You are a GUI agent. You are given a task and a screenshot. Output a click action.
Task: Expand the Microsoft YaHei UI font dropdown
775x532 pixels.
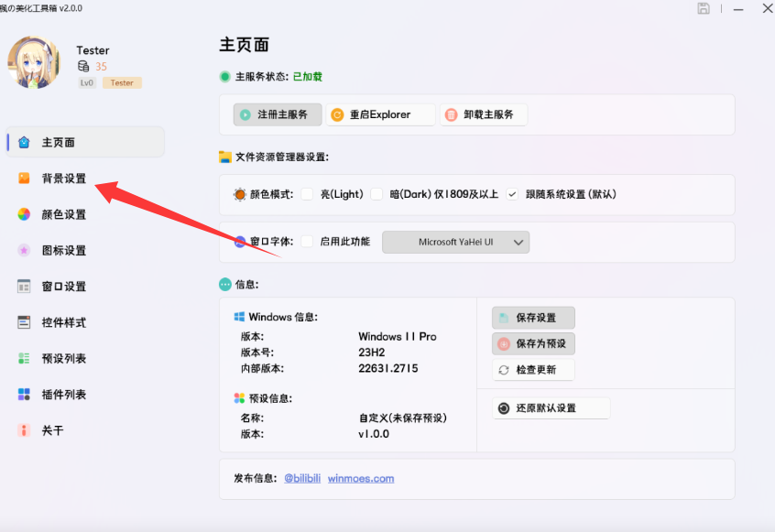(x=455, y=242)
